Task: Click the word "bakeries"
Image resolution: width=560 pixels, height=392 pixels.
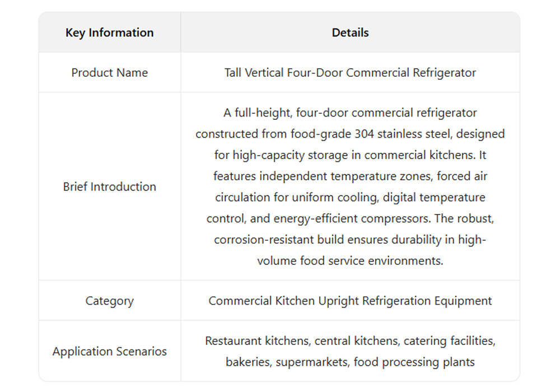Action: (x=248, y=362)
